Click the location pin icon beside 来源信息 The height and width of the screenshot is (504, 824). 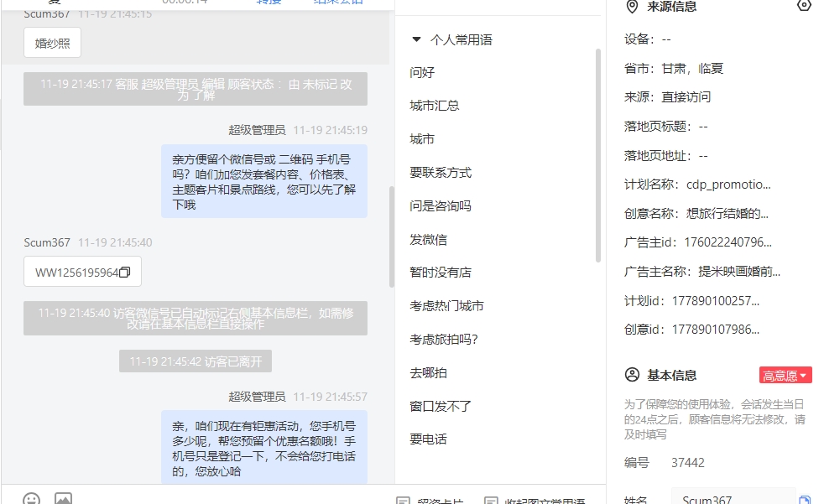pyautogui.click(x=632, y=7)
